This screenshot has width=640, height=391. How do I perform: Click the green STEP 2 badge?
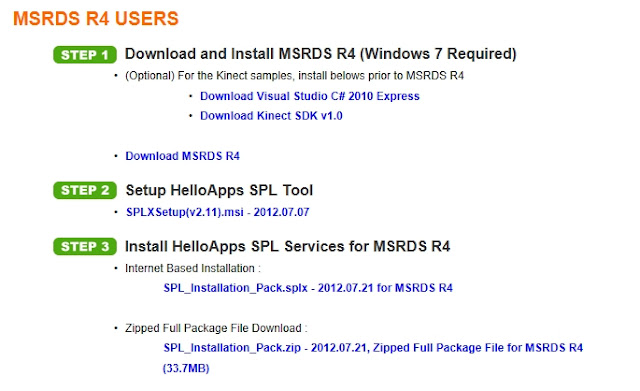coord(85,190)
